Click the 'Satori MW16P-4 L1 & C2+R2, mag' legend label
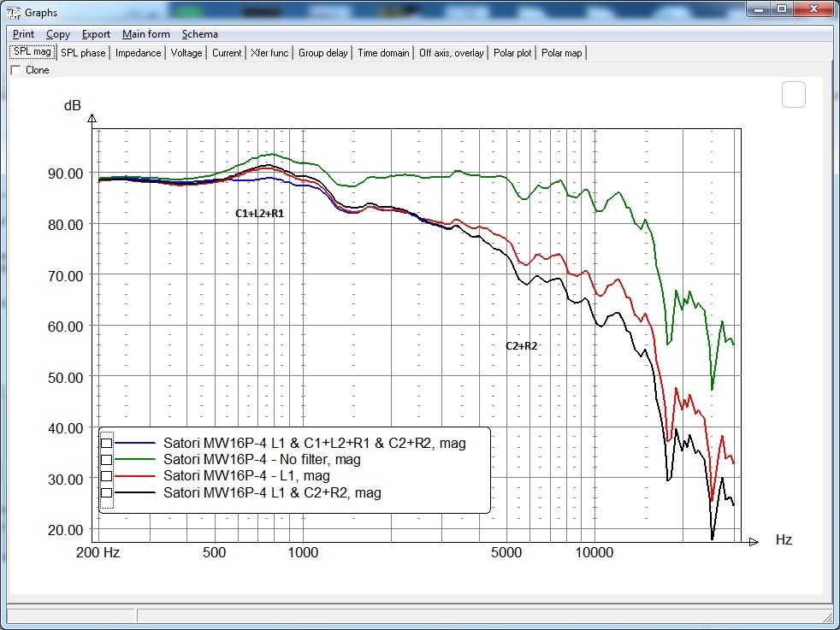The height and width of the screenshot is (630, 840). click(x=272, y=492)
